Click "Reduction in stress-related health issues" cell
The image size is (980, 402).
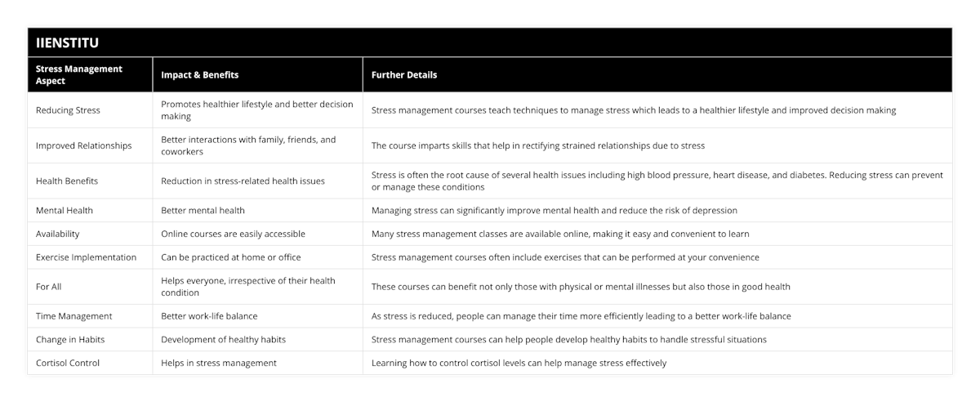click(x=243, y=181)
